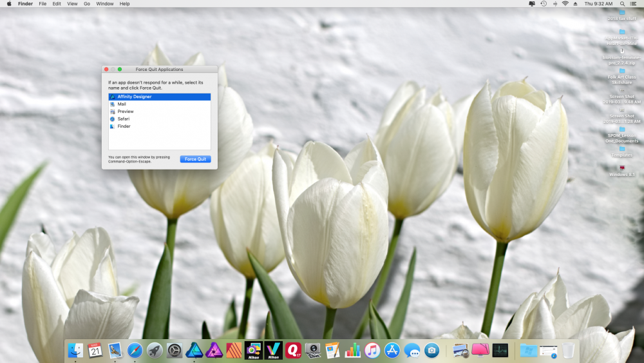Select Screen Shot file ending 1.28 AM
The height and width of the screenshot is (363, 644).
pyautogui.click(x=622, y=116)
